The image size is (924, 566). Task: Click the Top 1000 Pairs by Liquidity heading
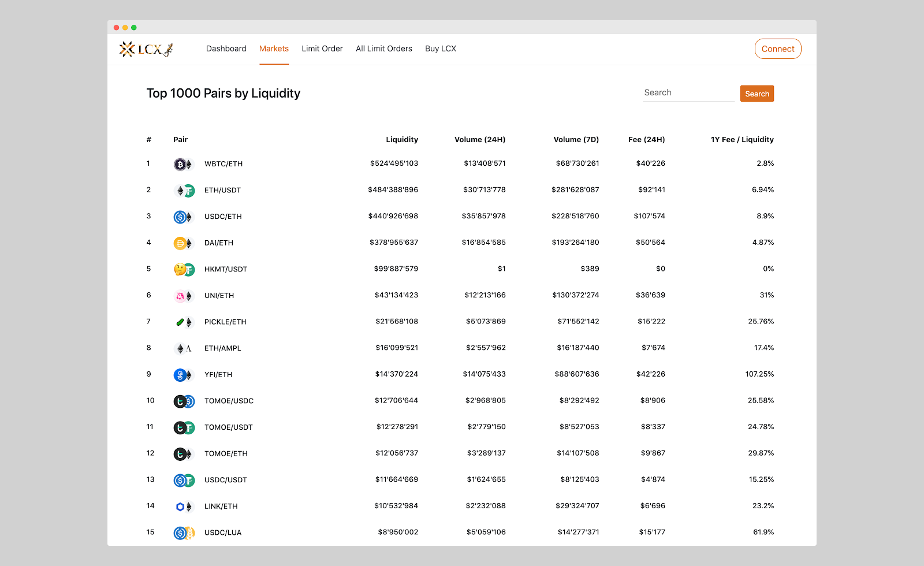(223, 94)
